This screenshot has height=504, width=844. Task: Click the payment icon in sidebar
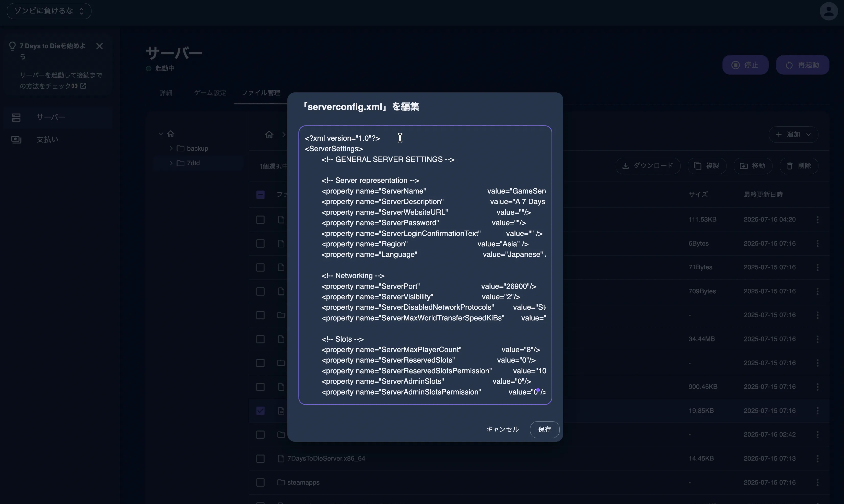point(16,140)
